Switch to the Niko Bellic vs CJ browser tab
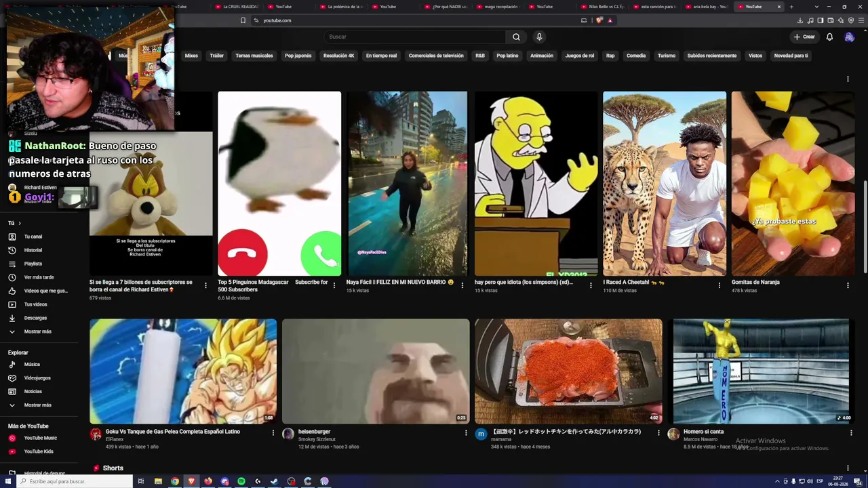Screen dimensions: 868x488 (x=602, y=7)
